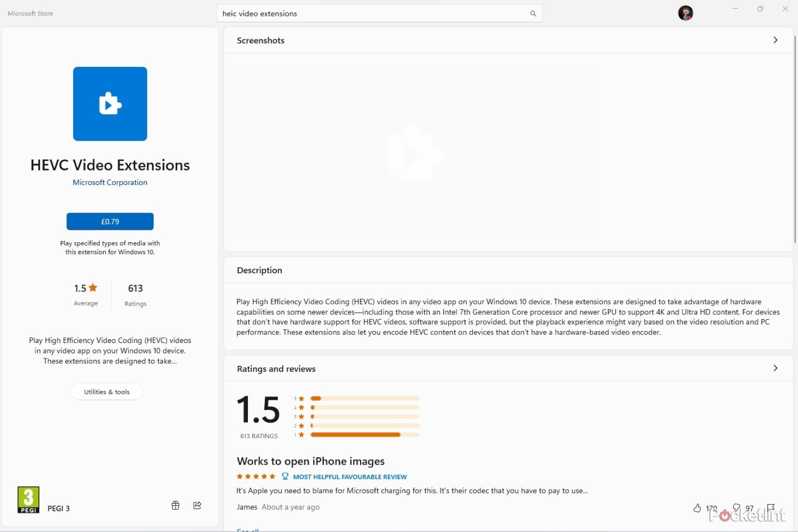The image size is (798, 532).
Task: Click the screenshot placeholder thumbnail
Action: coord(414,152)
